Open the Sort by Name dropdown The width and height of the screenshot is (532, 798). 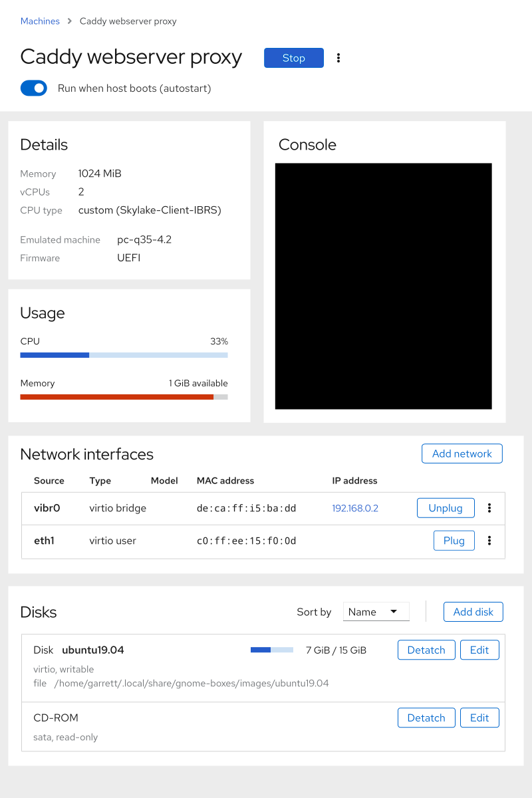376,611
